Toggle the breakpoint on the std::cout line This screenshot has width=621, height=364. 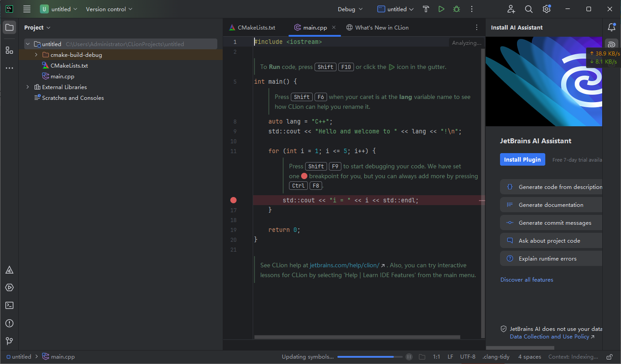tap(233, 200)
